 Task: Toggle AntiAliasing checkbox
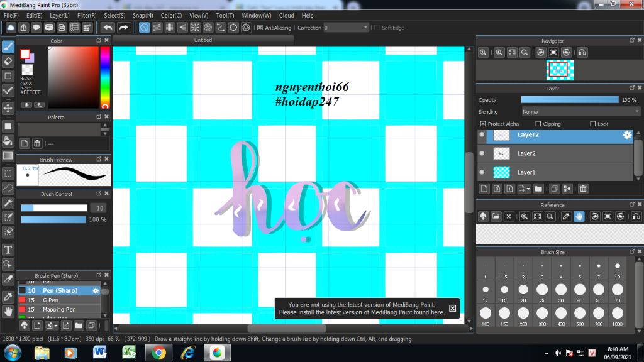point(260,28)
